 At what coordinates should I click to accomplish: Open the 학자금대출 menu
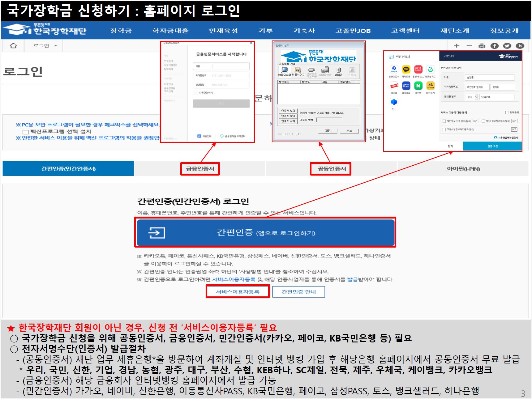point(170,31)
